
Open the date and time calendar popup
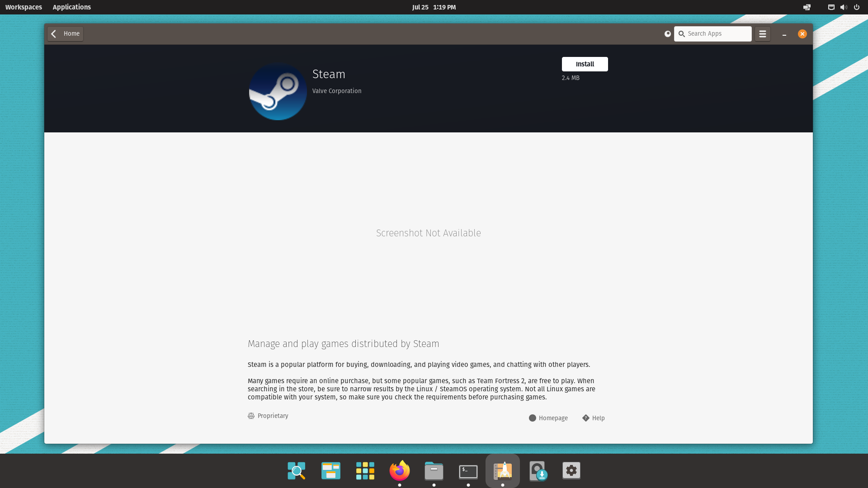[x=434, y=7]
